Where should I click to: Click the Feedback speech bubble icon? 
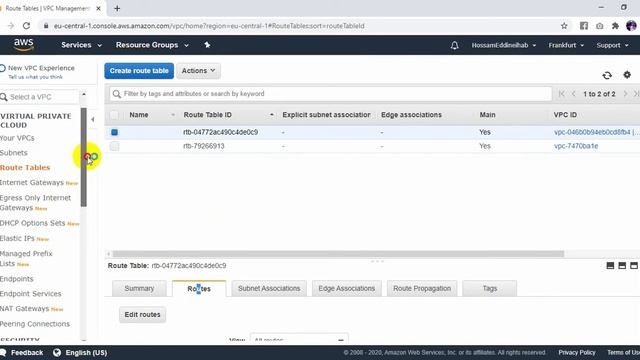pyautogui.click(x=3, y=352)
